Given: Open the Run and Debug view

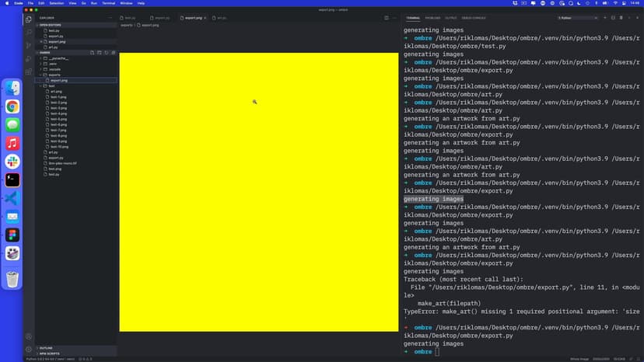Looking at the screenshot, I should click(x=29, y=58).
